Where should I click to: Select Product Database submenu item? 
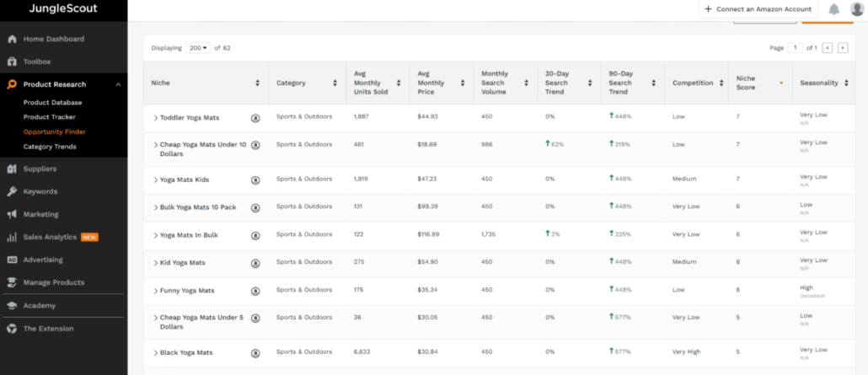[x=52, y=102]
